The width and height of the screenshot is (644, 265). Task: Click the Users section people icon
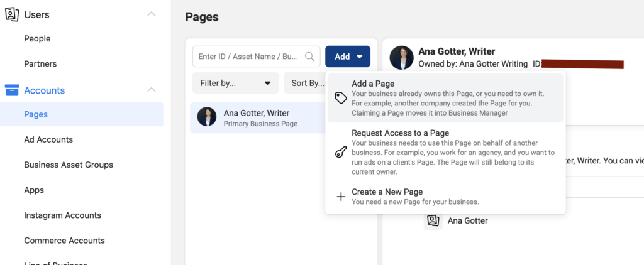click(12, 14)
